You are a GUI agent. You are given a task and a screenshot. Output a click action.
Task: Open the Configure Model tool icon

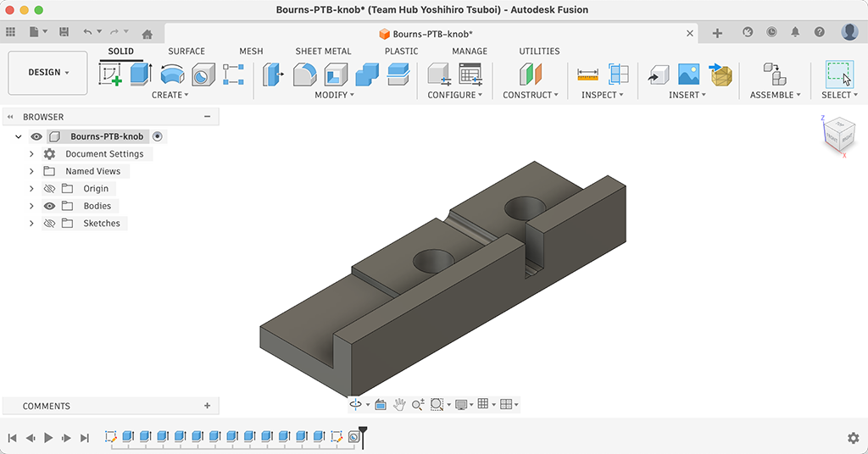tap(439, 74)
